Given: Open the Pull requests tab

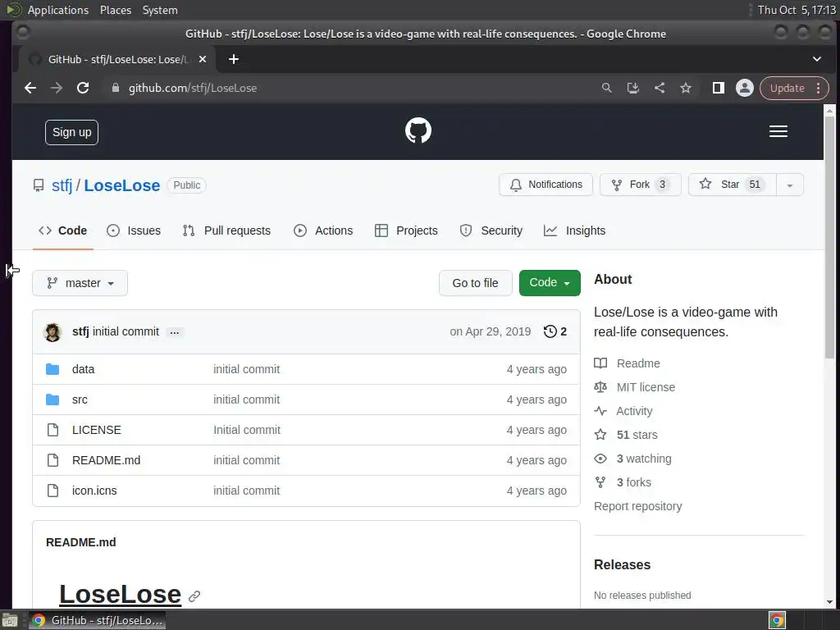Looking at the screenshot, I should (x=226, y=231).
